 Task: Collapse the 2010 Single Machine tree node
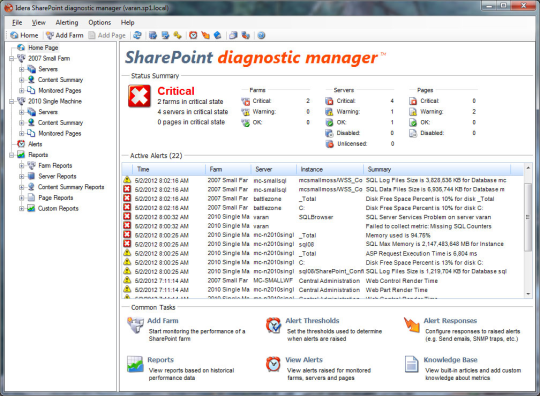[x=12, y=101]
